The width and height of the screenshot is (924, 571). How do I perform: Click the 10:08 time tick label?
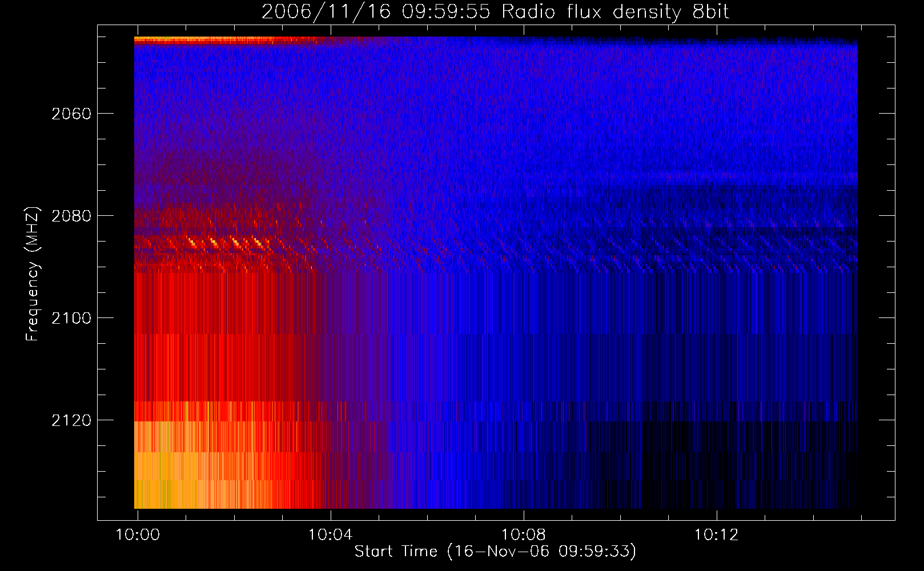click(x=524, y=535)
